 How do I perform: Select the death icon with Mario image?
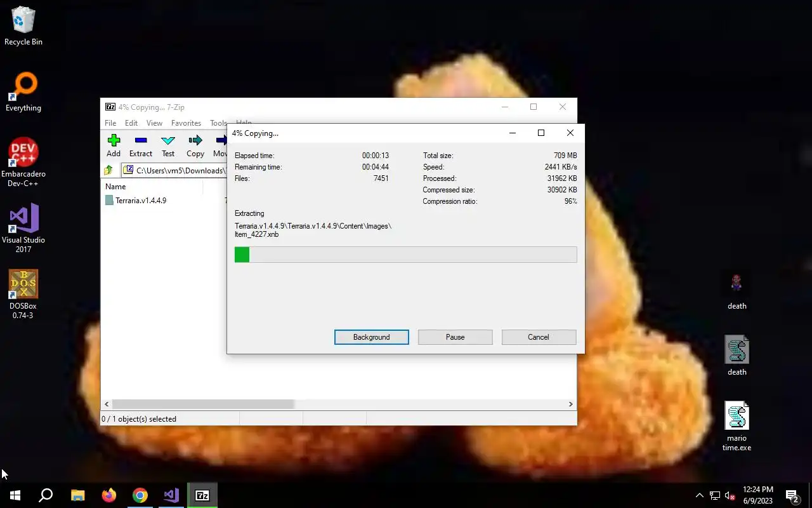[x=737, y=291]
